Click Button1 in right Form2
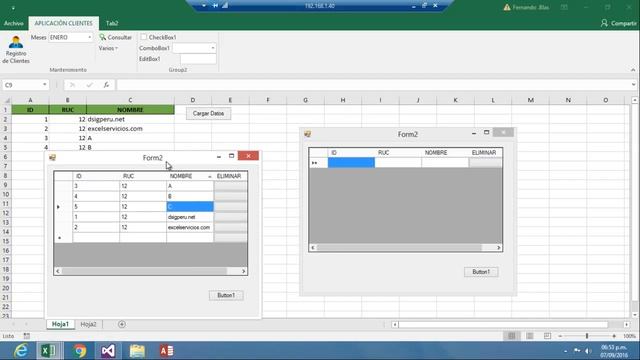This screenshot has height=360, width=640. point(481,272)
